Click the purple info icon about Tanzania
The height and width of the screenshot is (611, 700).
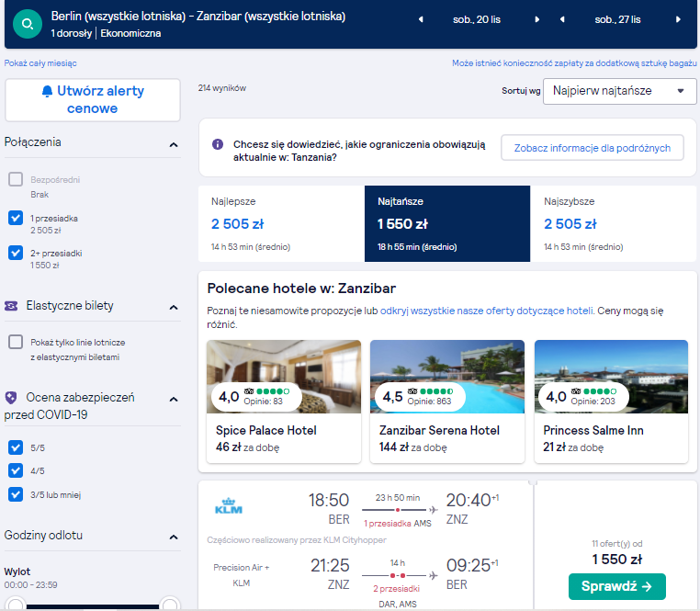click(218, 144)
